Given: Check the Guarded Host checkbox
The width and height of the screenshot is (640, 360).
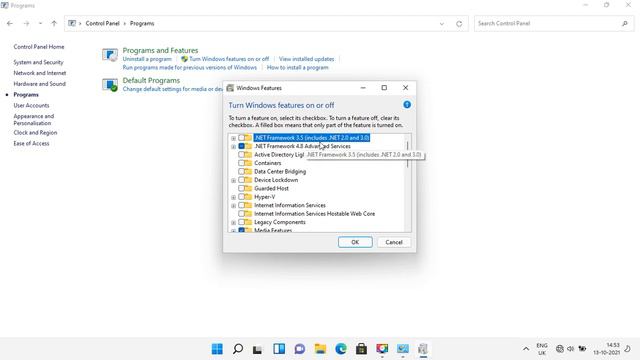Looking at the screenshot, I should click(x=241, y=189).
